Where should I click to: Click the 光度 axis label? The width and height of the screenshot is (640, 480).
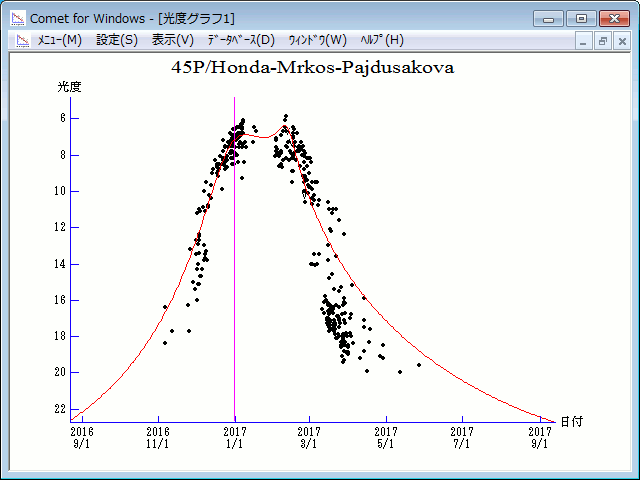69,87
